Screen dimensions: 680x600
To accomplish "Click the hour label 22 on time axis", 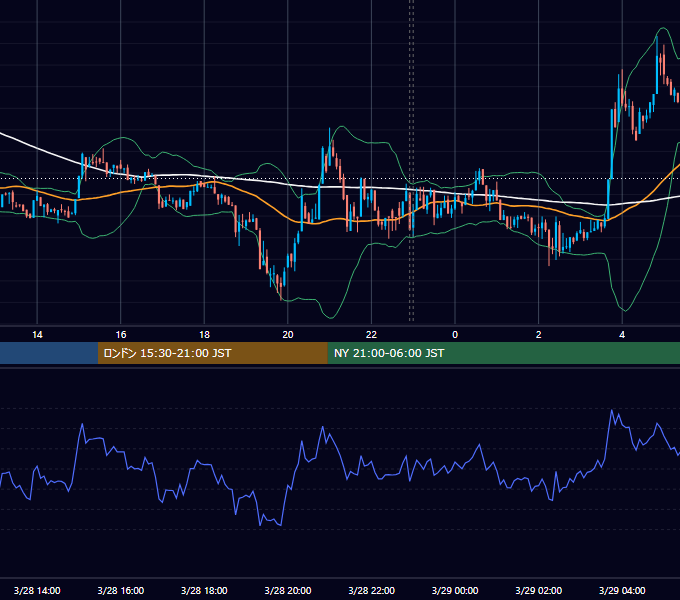I will 371,335.
